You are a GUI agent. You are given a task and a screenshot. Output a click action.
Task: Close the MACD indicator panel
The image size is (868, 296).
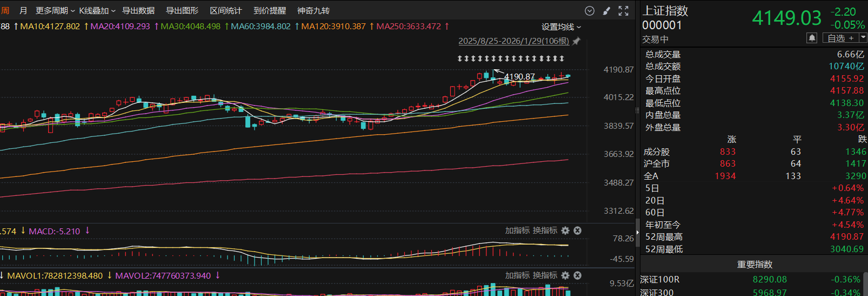tap(577, 231)
